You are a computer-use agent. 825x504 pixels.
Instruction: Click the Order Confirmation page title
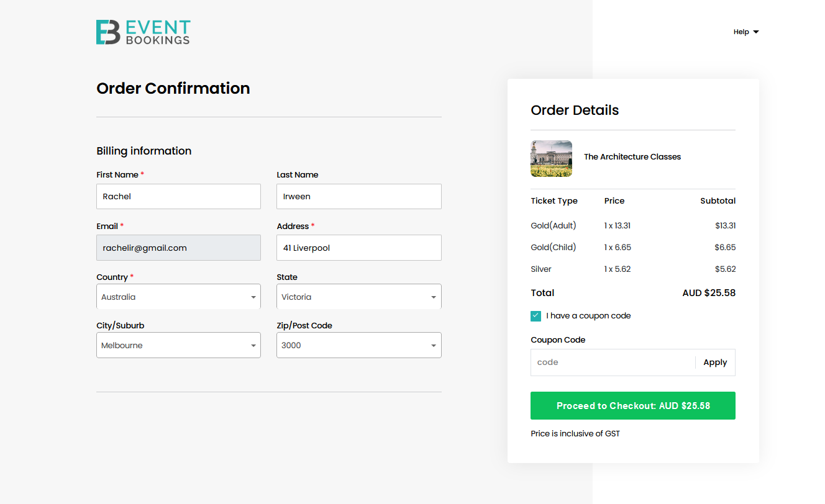[x=173, y=88]
